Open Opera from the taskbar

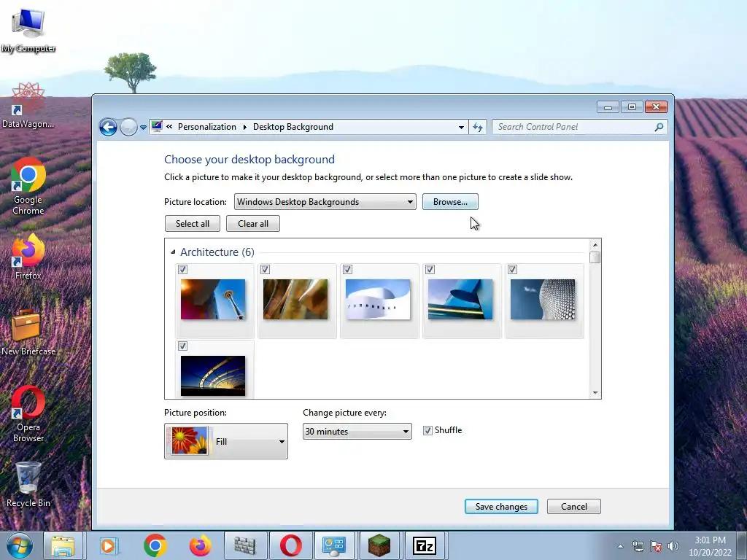pos(290,545)
